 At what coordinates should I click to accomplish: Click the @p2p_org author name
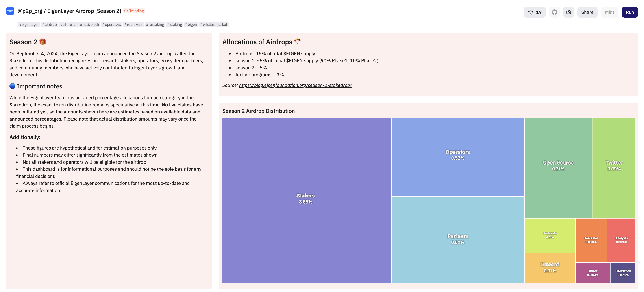(30, 11)
